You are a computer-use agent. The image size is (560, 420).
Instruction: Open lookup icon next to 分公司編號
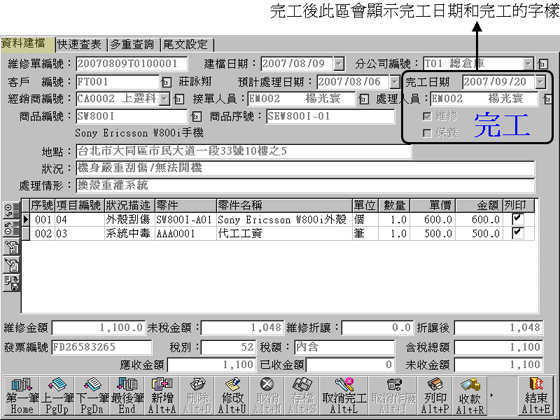tap(542, 64)
